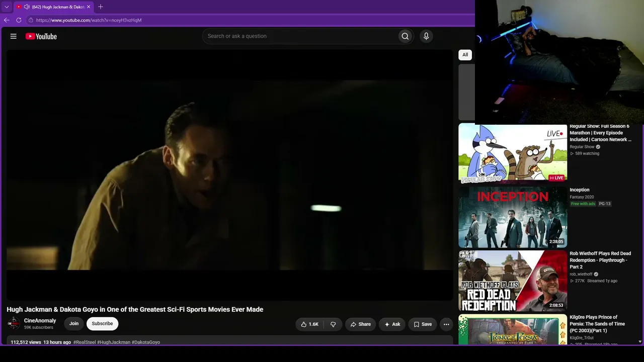644x362 pixels.
Task: Open Regular Show Full Season 6 title
Action: pos(600,133)
